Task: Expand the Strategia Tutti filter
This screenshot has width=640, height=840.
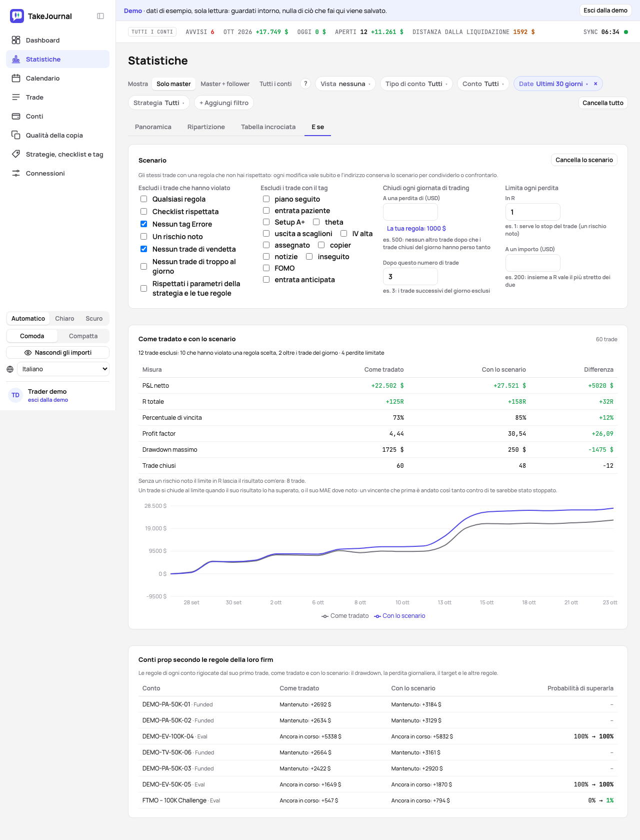Action: pyautogui.click(x=159, y=103)
